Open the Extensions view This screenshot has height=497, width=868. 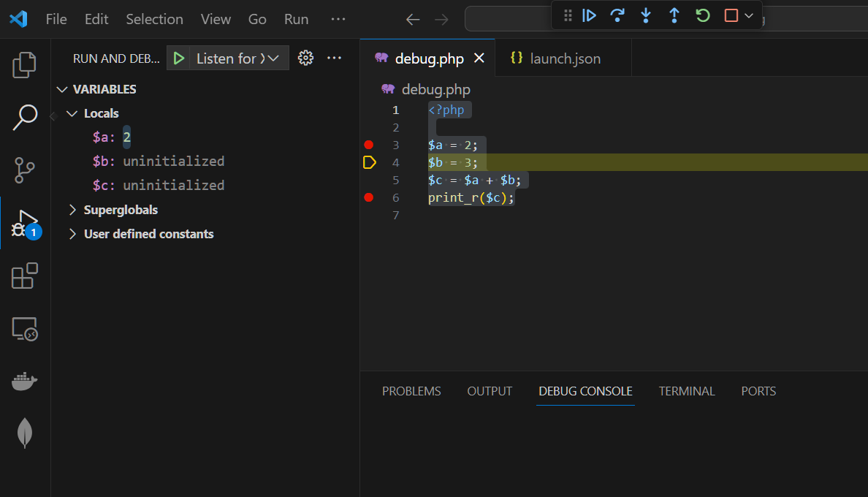pos(25,276)
